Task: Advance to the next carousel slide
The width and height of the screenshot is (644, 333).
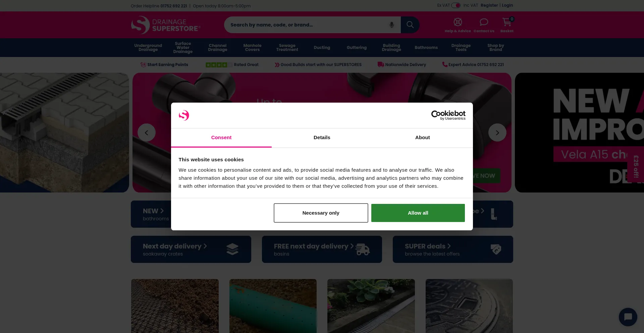Action: coord(497,133)
